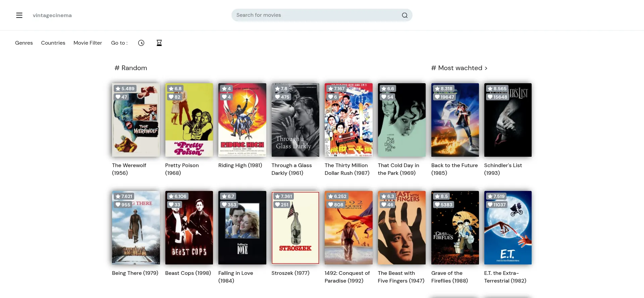The width and height of the screenshot is (644, 298).
Task: Click the heart on Pretty Poison poster
Action: click(x=171, y=97)
